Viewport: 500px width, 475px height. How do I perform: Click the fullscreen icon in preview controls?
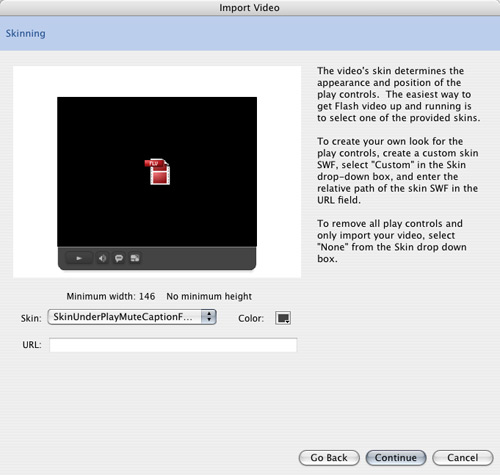pyautogui.click(x=135, y=258)
